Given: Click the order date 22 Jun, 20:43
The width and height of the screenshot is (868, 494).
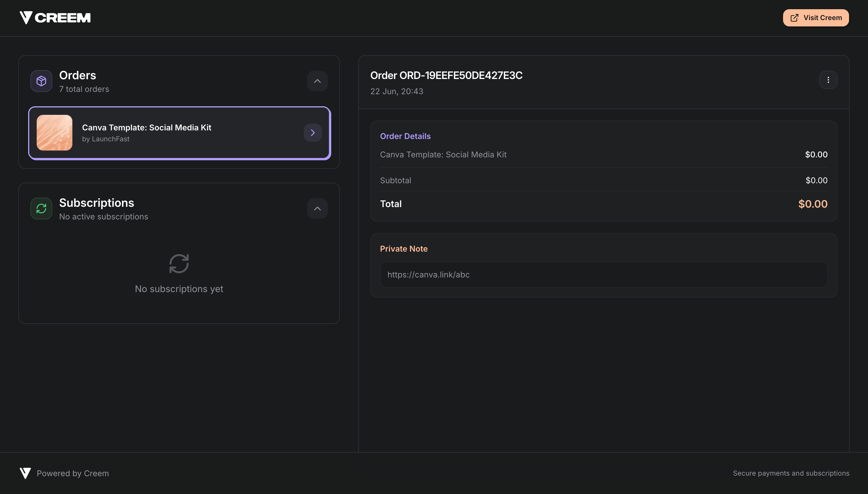Looking at the screenshot, I should [x=397, y=91].
